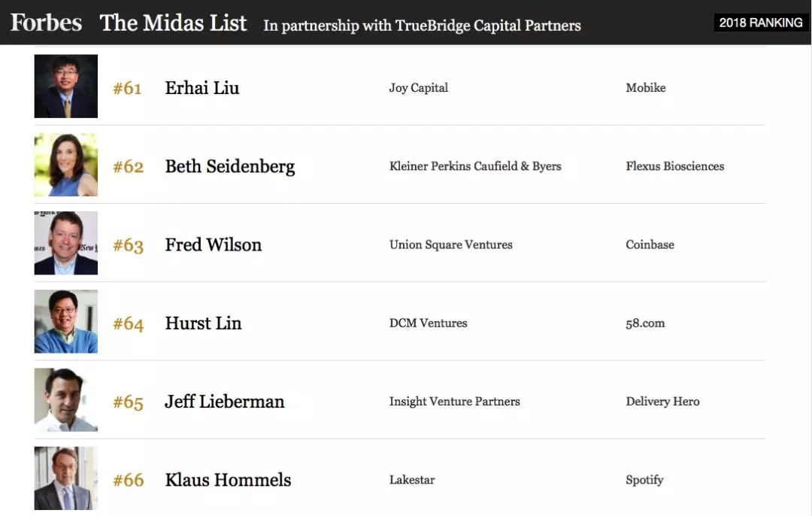Viewport: 812px width, 516px height.
Task: Open Fred Wilson's name link
Action: [x=214, y=244]
